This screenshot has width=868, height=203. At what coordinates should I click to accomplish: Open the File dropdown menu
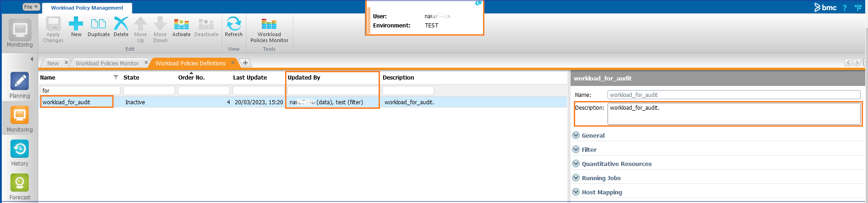[31, 7]
